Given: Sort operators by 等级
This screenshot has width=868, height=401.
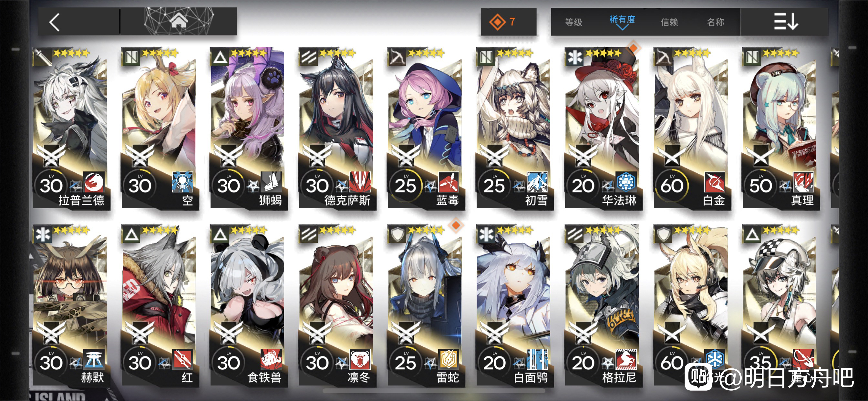Looking at the screenshot, I should 573,22.
